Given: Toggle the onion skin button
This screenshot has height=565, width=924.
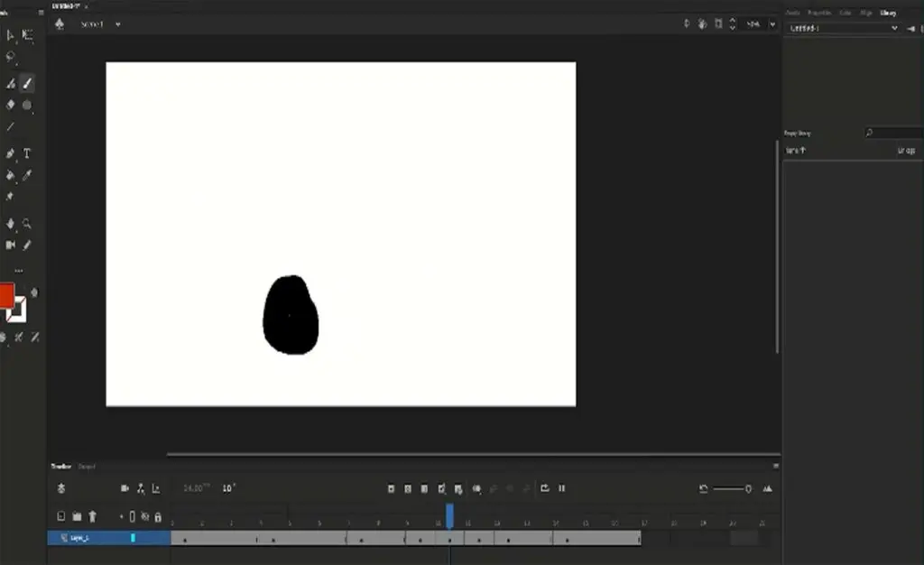Looking at the screenshot, I should 476,488.
